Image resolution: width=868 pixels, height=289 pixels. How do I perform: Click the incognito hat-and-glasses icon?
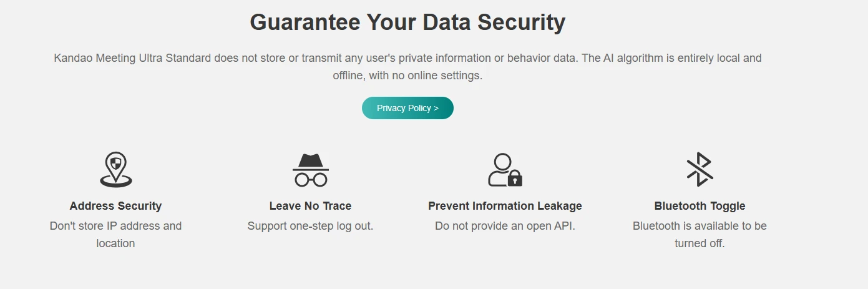(311, 170)
